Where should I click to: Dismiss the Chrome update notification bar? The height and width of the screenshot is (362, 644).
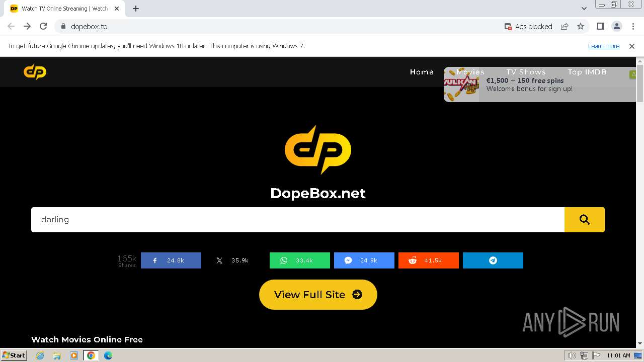(632, 46)
